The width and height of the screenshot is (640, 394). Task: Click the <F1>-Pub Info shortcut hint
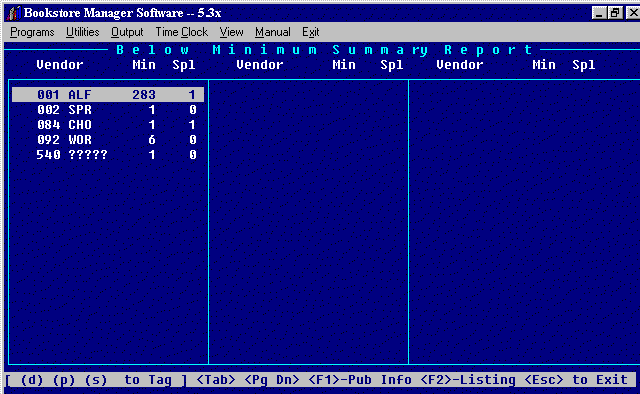[x=360, y=380]
